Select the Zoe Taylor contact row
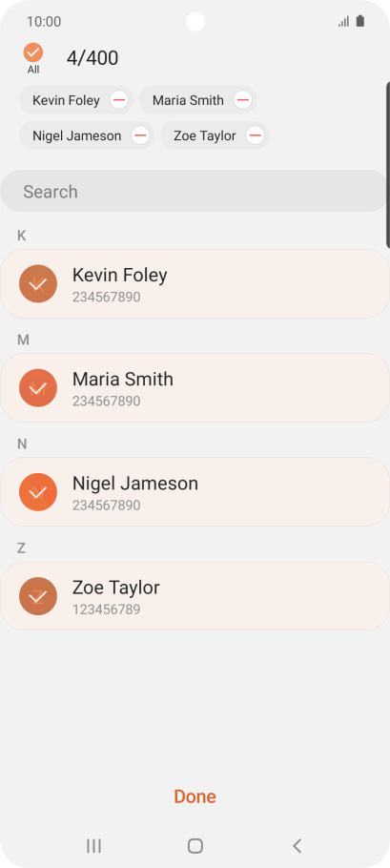390x868 pixels. 195,596
